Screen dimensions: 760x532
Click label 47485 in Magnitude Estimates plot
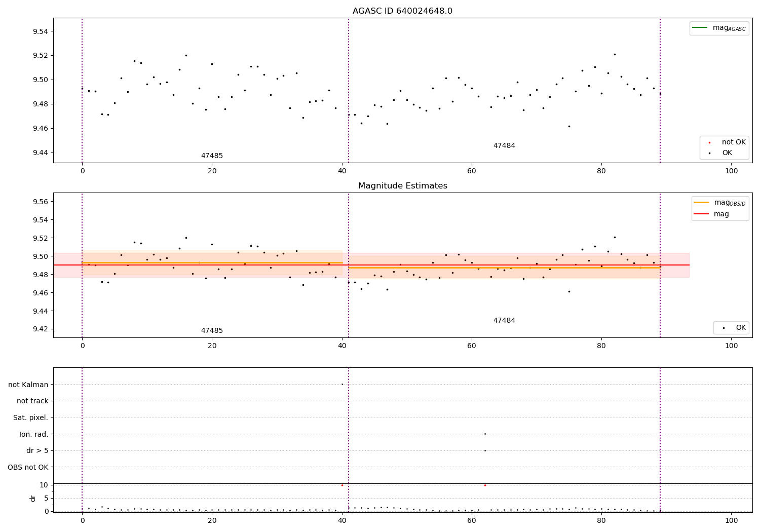(212, 331)
